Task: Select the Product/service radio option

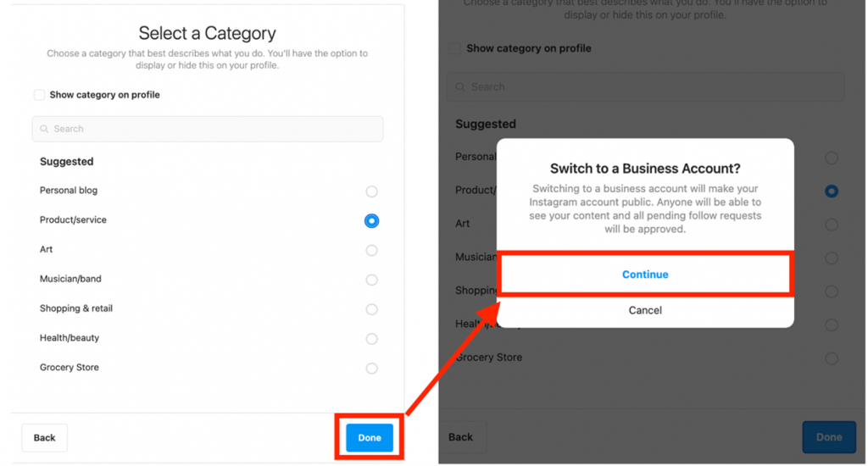Action: 371,221
